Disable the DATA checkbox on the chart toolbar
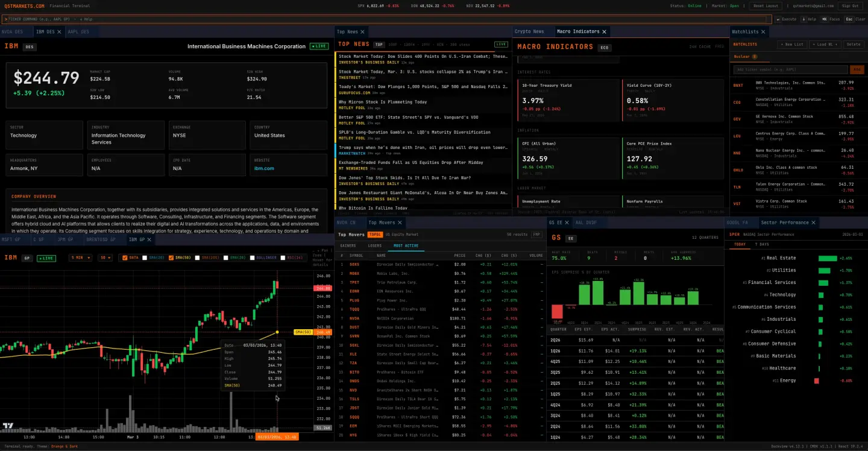 coord(124,257)
